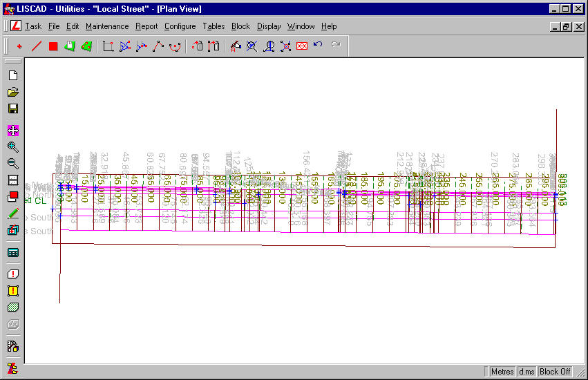This screenshot has height=380, width=588.
Task: Open the File menu
Action: tap(54, 26)
